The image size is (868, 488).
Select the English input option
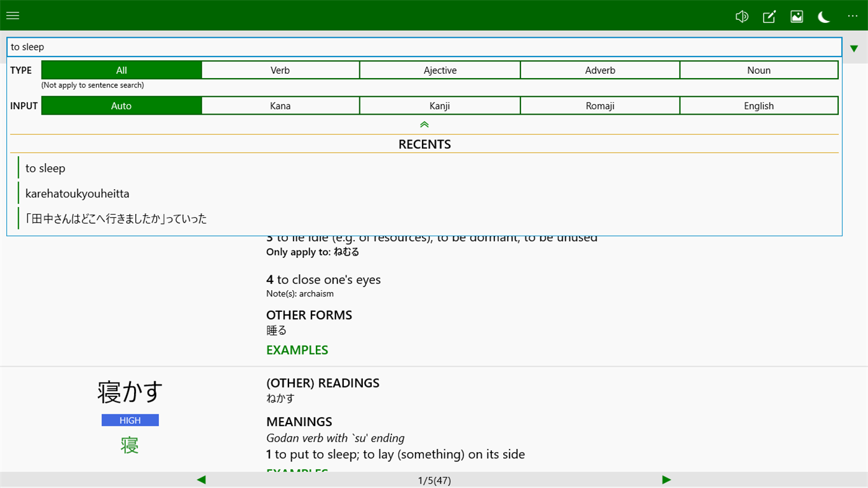tap(759, 105)
